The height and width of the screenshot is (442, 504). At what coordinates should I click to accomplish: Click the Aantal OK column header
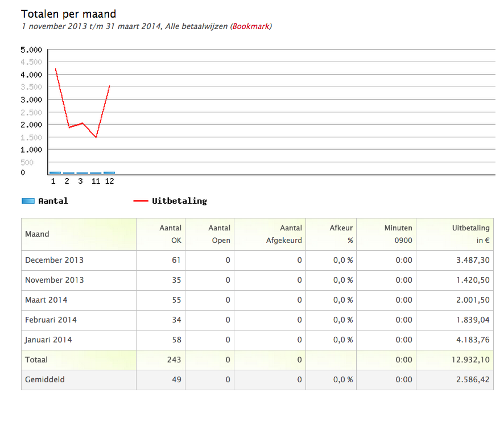point(161,234)
